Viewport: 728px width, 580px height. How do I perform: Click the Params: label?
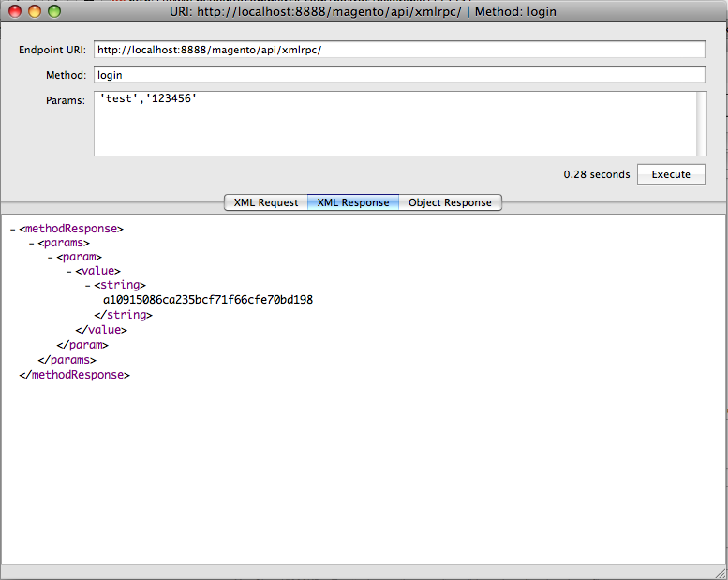tap(66, 100)
